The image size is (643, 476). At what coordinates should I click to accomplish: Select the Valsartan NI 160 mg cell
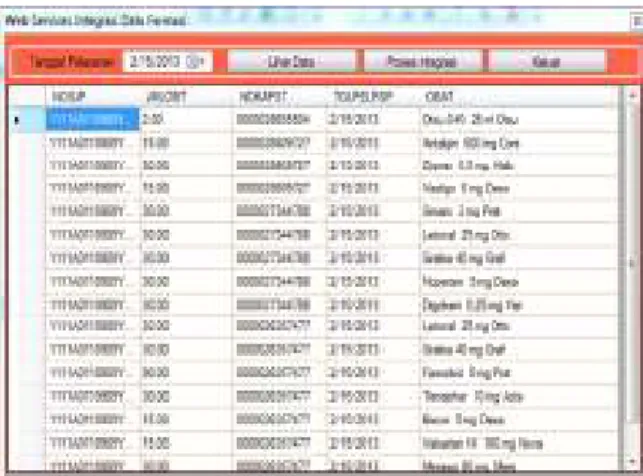click(518, 443)
